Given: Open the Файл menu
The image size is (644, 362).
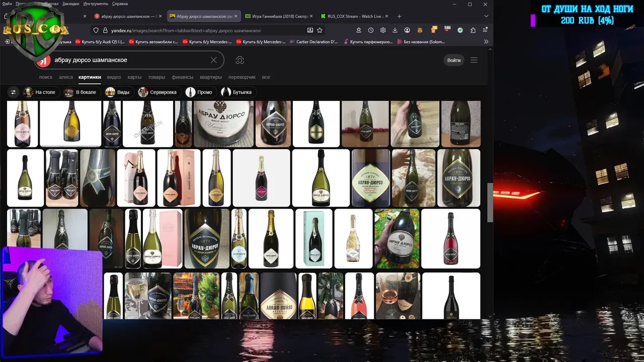Looking at the screenshot, I should pyautogui.click(x=7, y=4).
